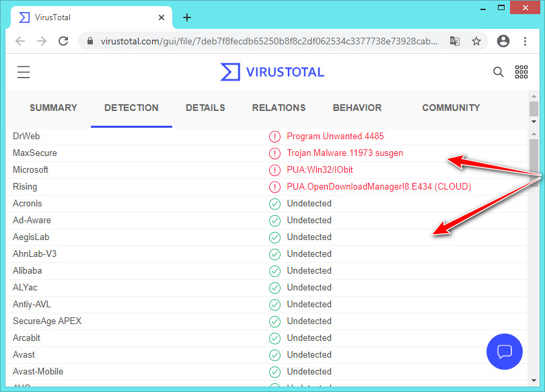Select the DETECTION tab
The image size is (545, 392).
pos(131,108)
